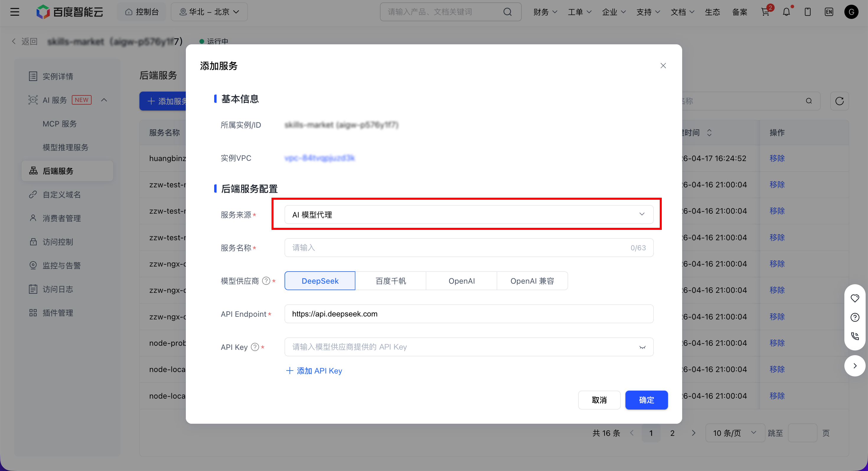Expand the 企业 menu
This screenshot has height=471, width=868.
click(x=614, y=12)
